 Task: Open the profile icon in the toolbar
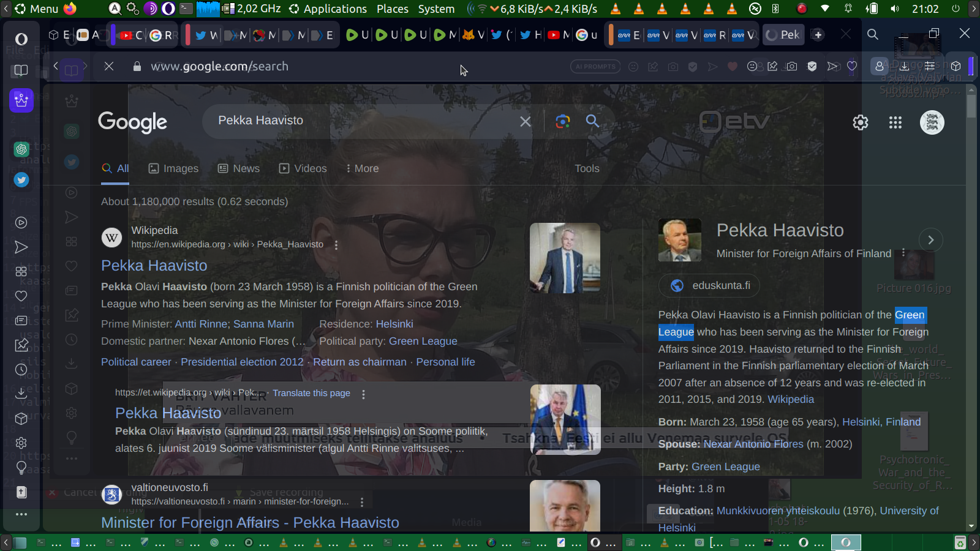(x=880, y=66)
